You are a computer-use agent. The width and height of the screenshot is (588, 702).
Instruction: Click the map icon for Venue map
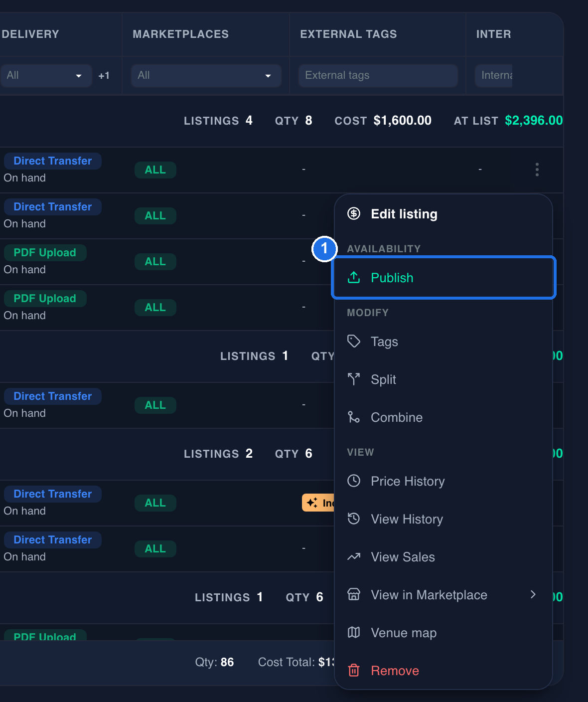point(354,633)
